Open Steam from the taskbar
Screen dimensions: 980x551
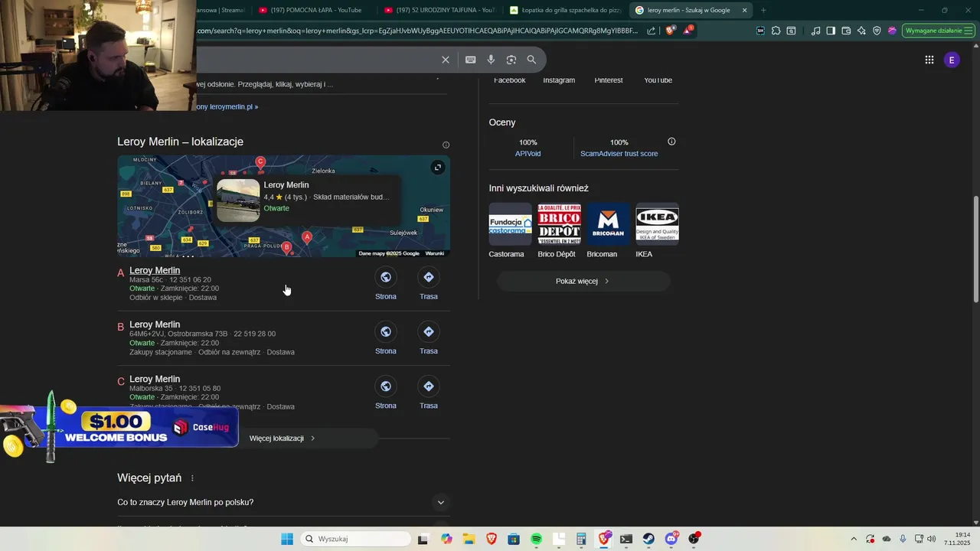(648, 539)
